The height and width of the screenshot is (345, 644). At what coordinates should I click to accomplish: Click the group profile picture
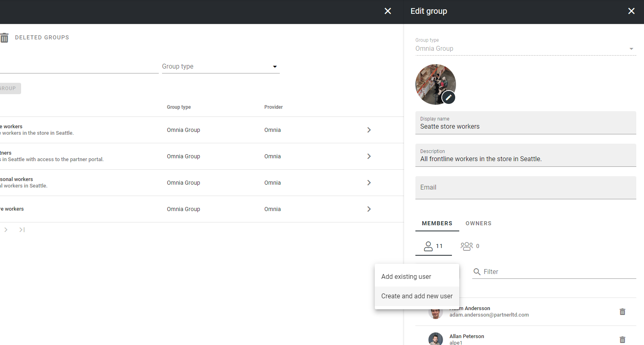pos(435,84)
